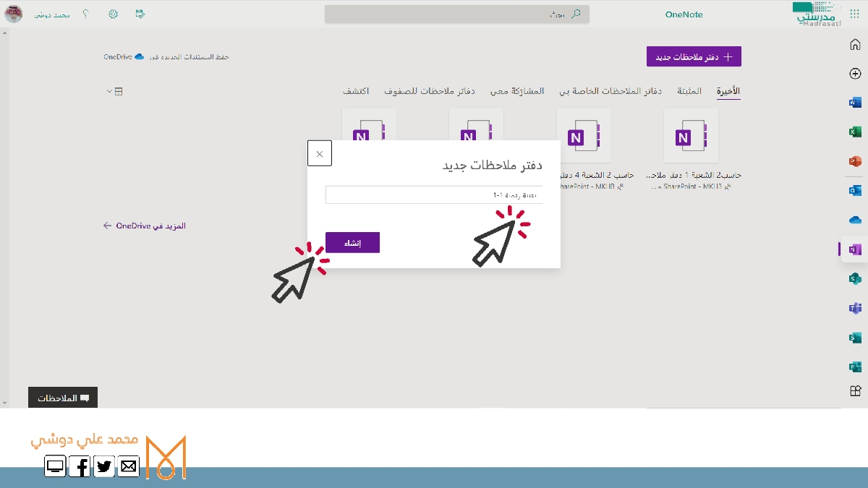Click the notebook name input field
Image resolution: width=868 pixels, height=488 pixels.
click(434, 195)
